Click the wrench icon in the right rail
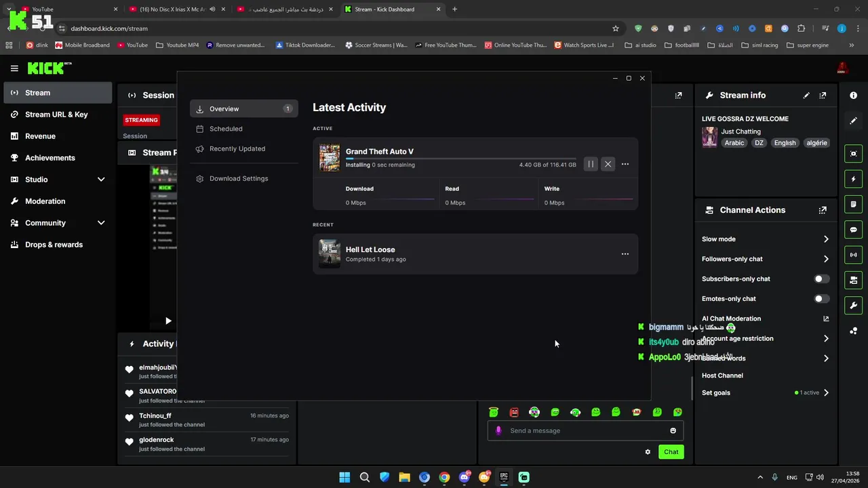The width and height of the screenshot is (868, 488). coord(853,305)
